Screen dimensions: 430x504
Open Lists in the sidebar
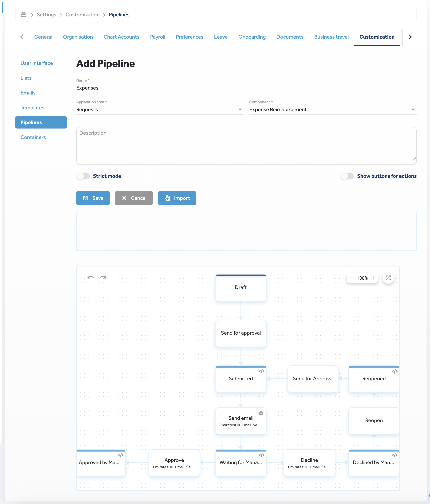pos(26,78)
